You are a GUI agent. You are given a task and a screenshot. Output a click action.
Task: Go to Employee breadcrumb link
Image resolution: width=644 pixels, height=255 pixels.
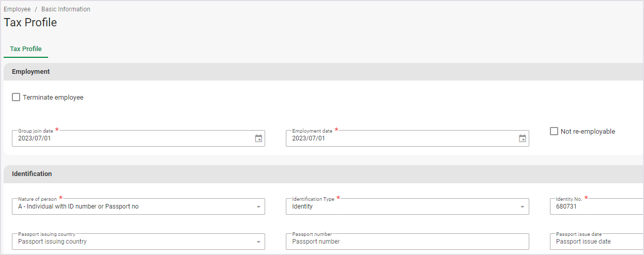(17, 9)
